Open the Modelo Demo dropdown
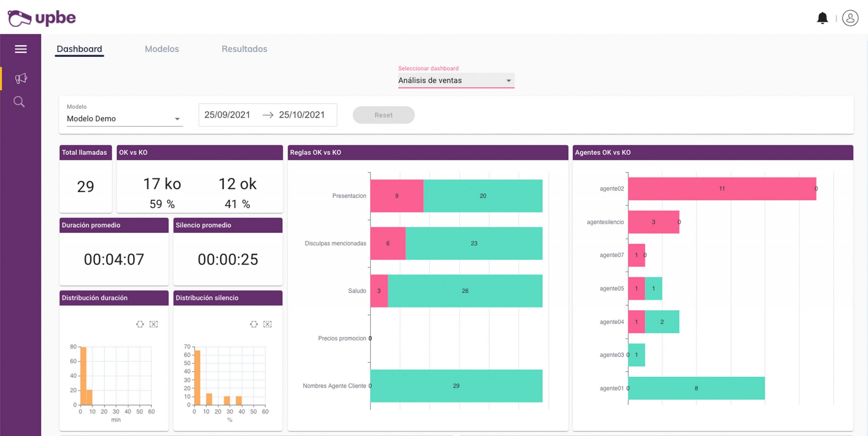868x436 pixels. tap(125, 119)
